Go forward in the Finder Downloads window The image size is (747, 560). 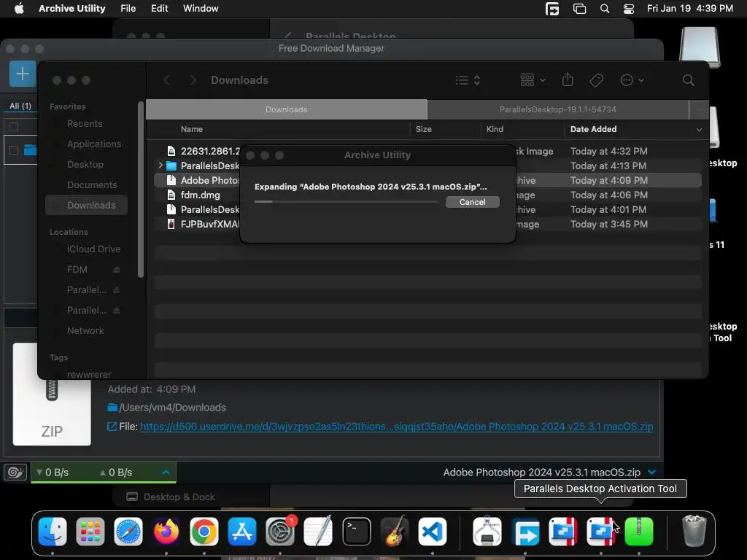tap(193, 80)
